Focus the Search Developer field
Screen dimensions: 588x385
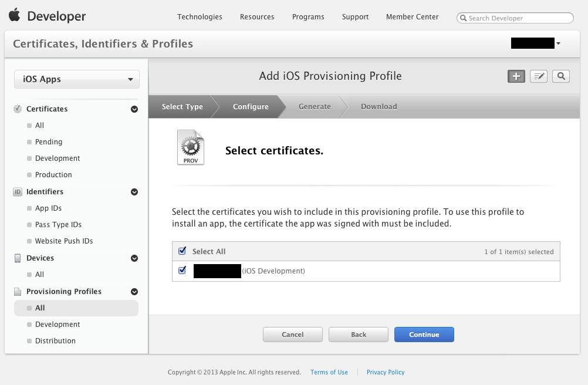pyautogui.click(x=515, y=18)
